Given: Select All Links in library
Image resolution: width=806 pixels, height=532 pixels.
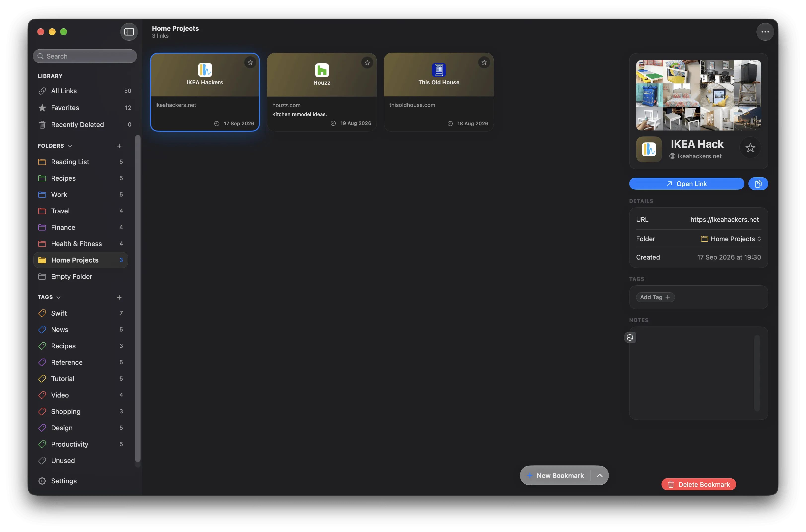Looking at the screenshot, I should pyautogui.click(x=84, y=91).
